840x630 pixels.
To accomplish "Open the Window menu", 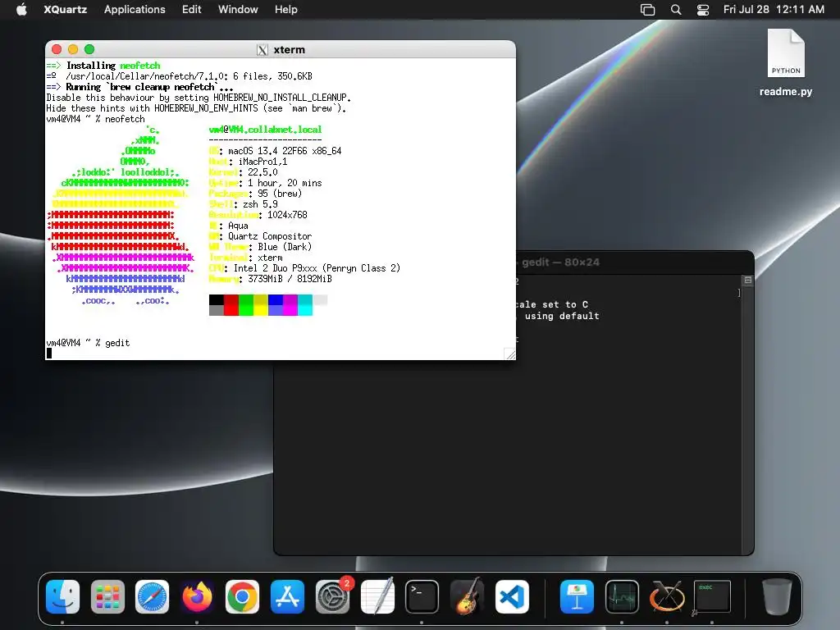I will point(238,10).
